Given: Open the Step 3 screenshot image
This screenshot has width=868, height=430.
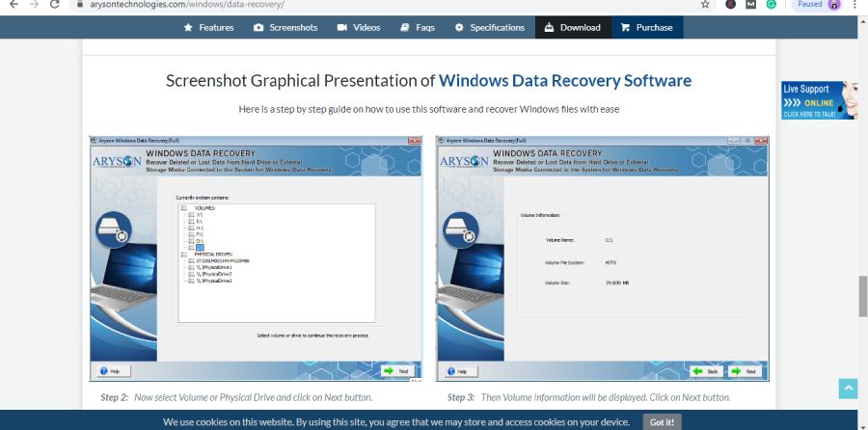Looking at the screenshot, I should point(602,258).
